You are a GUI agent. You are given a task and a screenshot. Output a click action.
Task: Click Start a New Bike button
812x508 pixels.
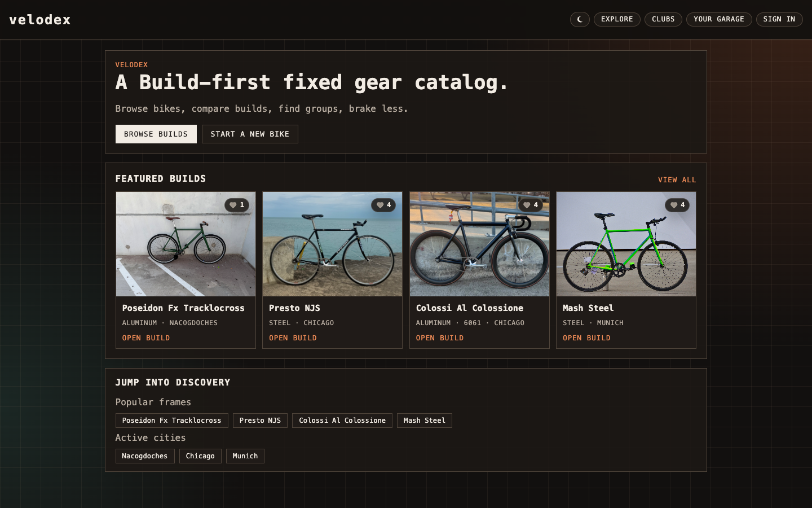click(x=250, y=134)
